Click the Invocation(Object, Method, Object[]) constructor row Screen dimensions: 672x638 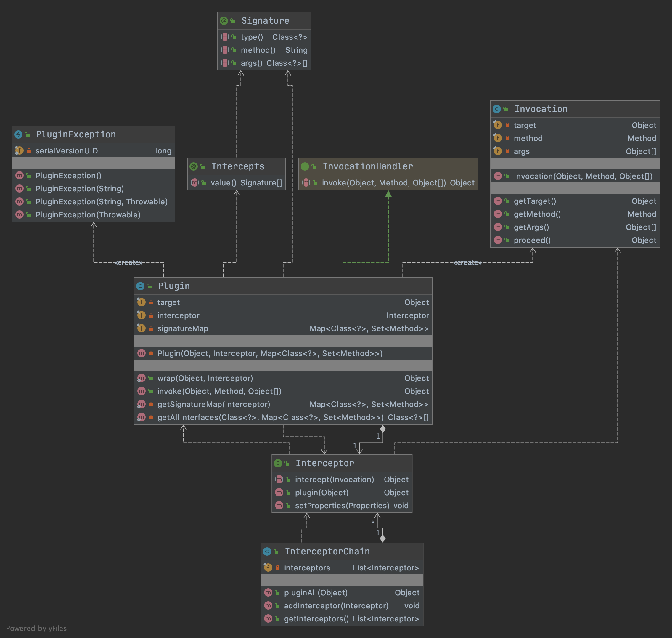tap(575, 176)
